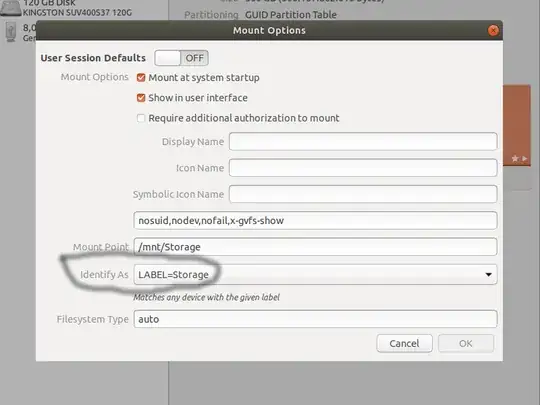
Task: Click the GUID Partition Table text
Action: click(291, 15)
